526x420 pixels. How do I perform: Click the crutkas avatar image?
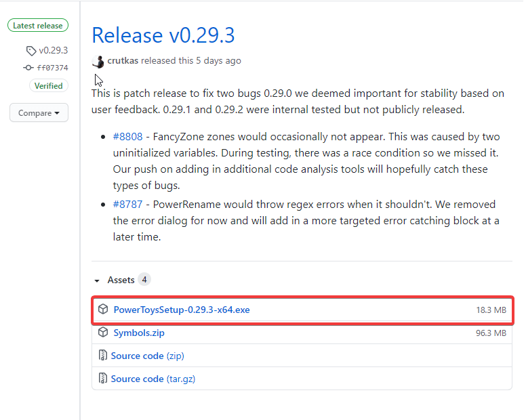point(98,61)
